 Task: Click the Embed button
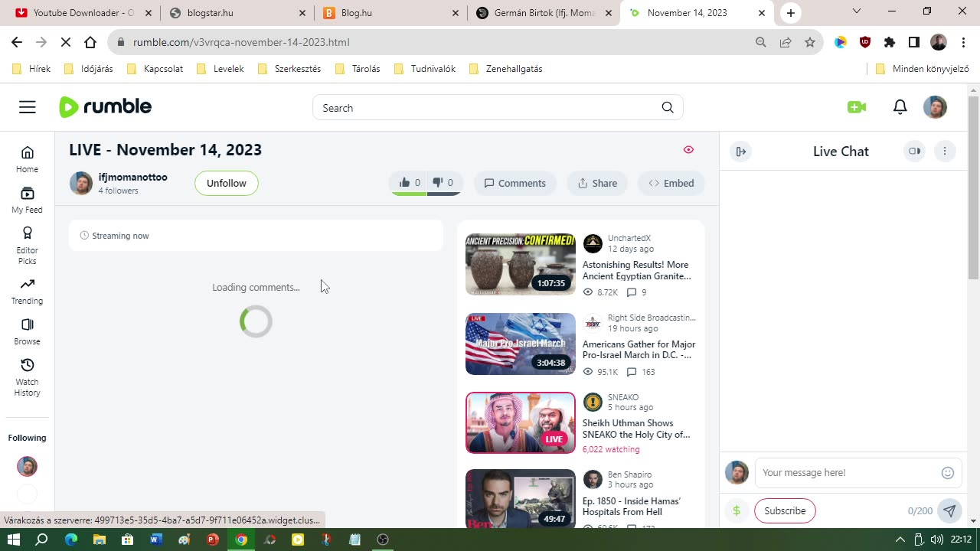tap(671, 183)
